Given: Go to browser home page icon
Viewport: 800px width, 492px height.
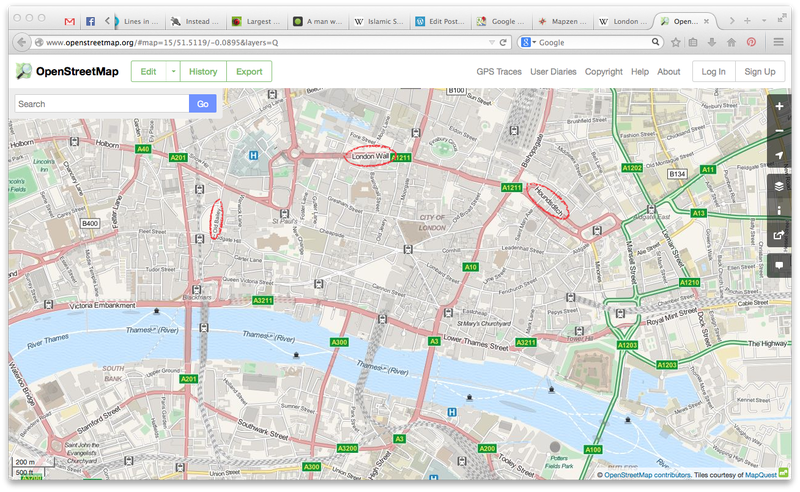Looking at the screenshot, I should click(731, 42).
